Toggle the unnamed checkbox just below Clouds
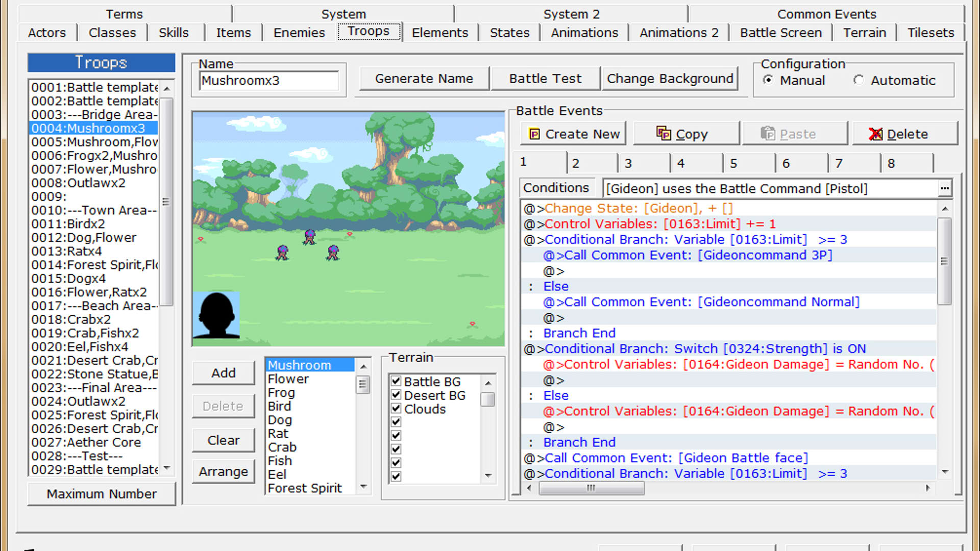 396,422
